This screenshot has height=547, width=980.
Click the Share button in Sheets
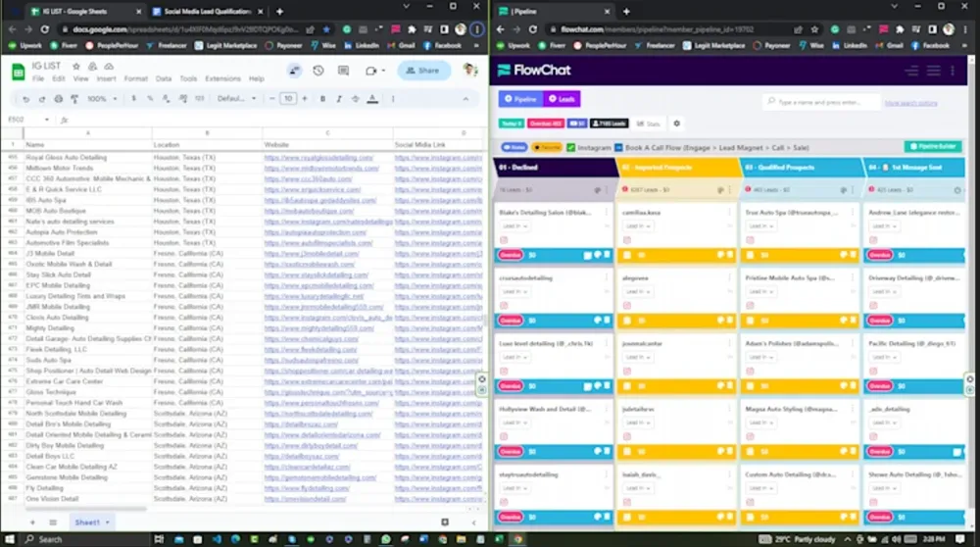(423, 71)
